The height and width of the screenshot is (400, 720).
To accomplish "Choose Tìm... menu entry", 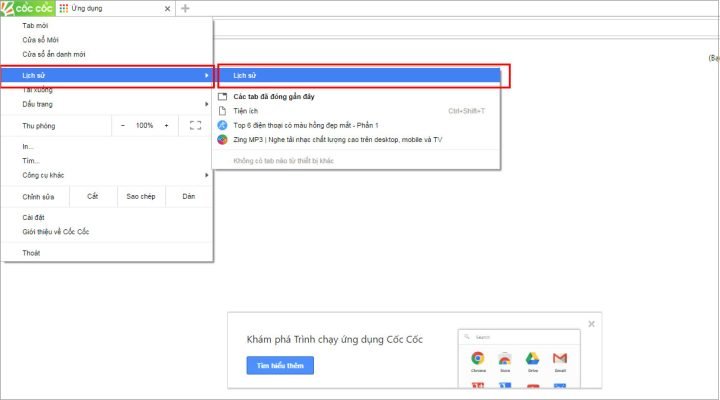I will point(107,161).
